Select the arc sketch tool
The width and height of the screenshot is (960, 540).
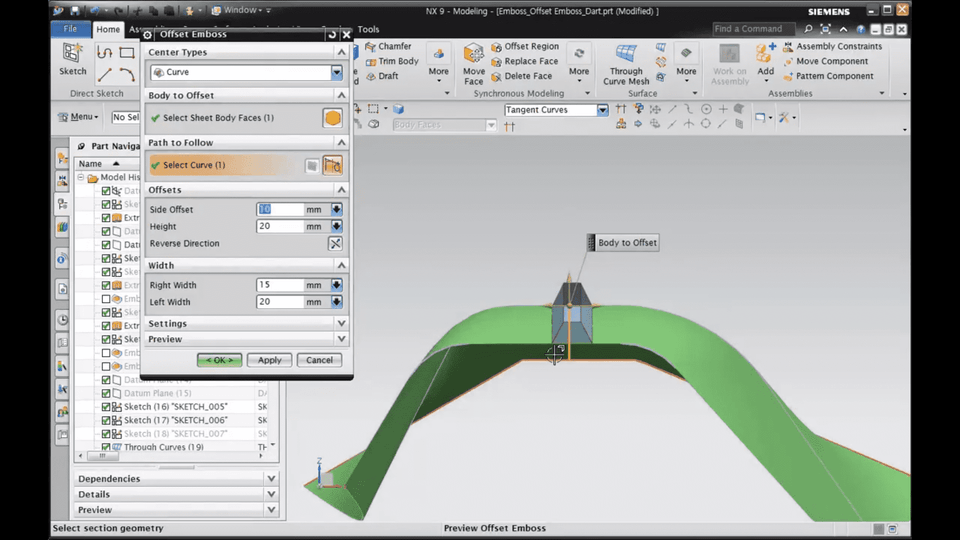pos(127,75)
